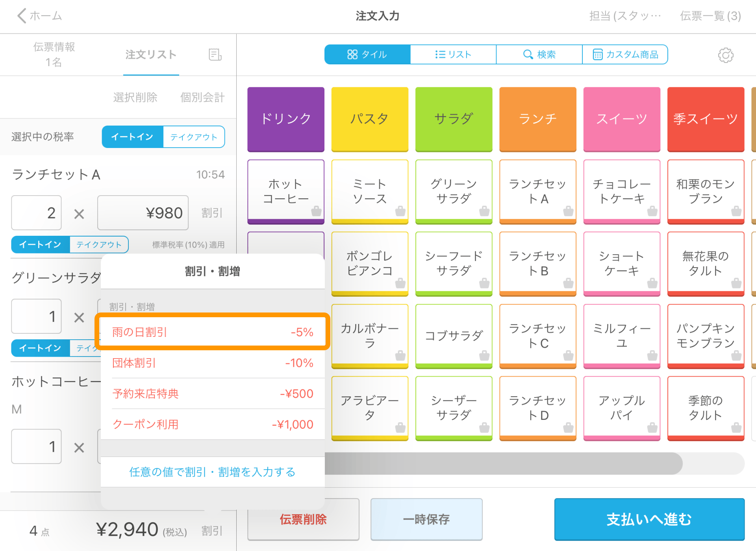
Task: Tap takeout bag icon on ショートケーキ
Action: coord(652,283)
